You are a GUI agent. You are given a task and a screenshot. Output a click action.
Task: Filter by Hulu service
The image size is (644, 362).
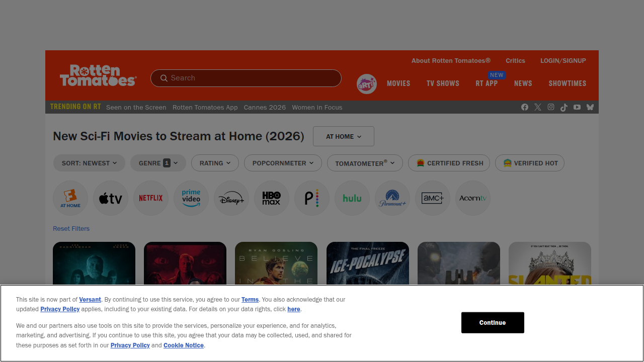[x=352, y=198]
